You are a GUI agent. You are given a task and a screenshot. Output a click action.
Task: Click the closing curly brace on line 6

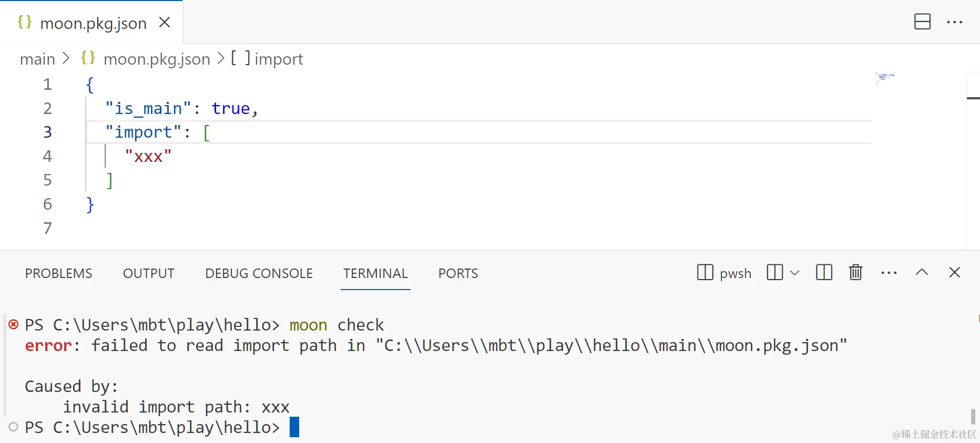point(90,204)
